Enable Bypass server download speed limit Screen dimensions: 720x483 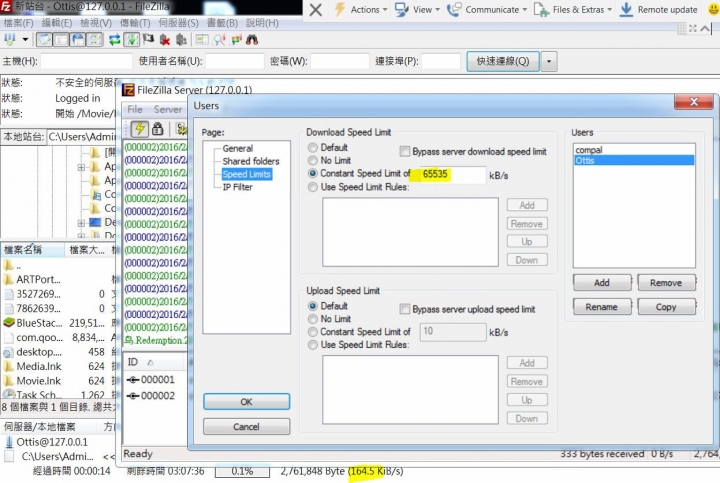pos(405,152)
